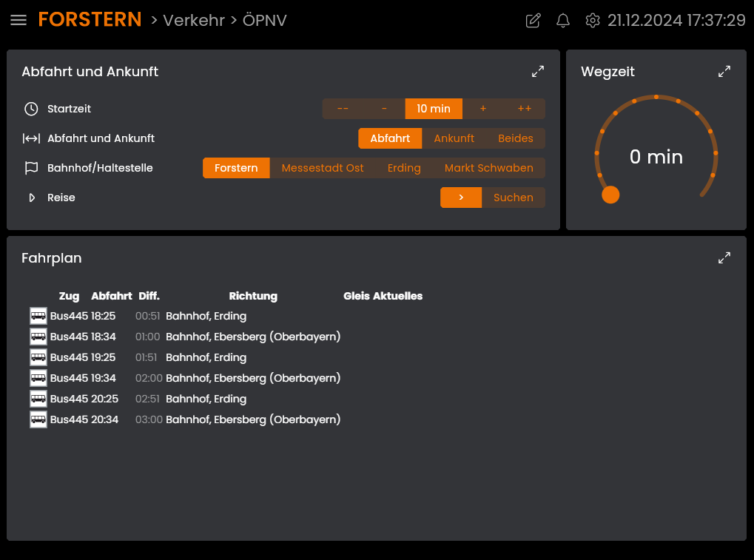The image size is (754, 560).
Task: Expand the Fahrplan panel fullscreen
Action: (724, 258)
